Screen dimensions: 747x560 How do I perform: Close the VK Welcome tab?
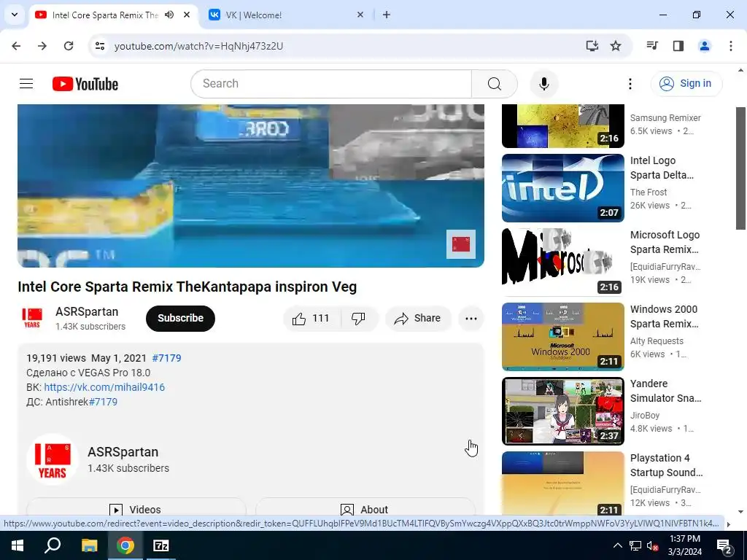tap(360, 15)
